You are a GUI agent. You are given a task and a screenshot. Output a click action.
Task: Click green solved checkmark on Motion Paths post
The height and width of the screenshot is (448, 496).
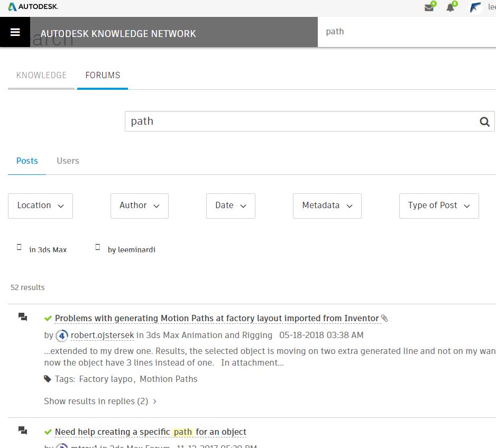(48, 318)
